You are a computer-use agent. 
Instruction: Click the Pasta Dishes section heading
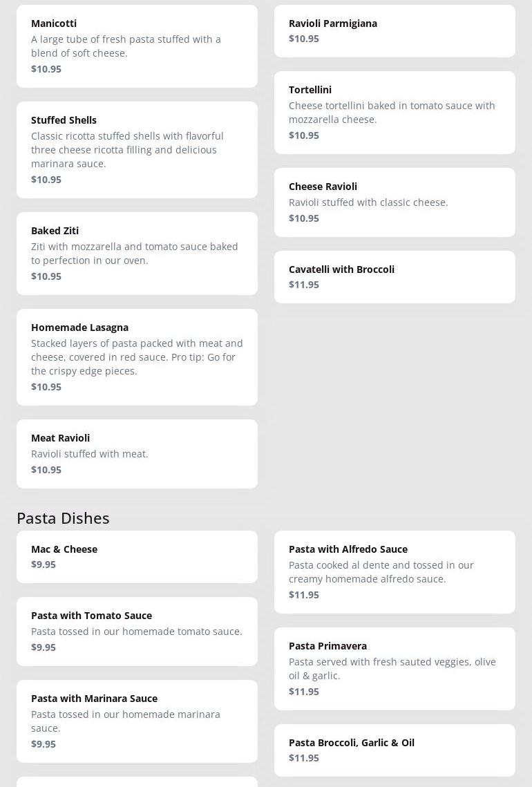pos(63,518)
